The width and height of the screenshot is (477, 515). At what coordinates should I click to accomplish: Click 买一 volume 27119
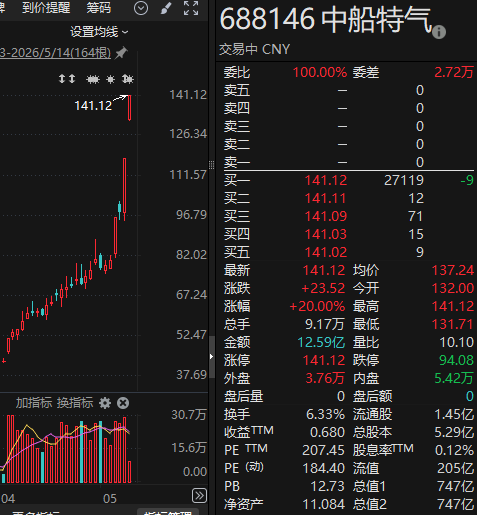[404, 180]
